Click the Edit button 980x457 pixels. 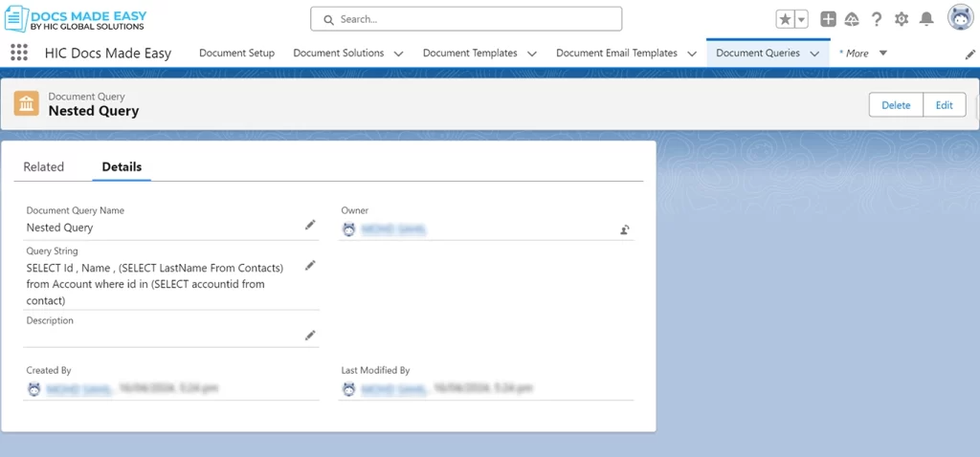(x=945, y=105)
